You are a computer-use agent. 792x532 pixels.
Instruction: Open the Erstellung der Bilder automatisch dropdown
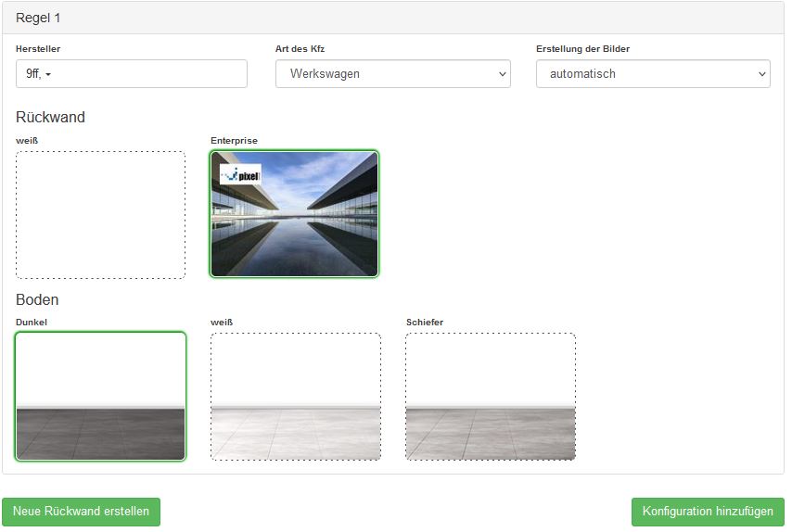click(653, 74)
